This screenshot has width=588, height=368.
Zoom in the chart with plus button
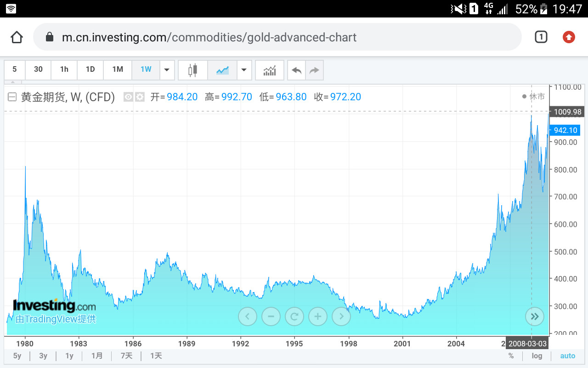(x=318, y=316)
